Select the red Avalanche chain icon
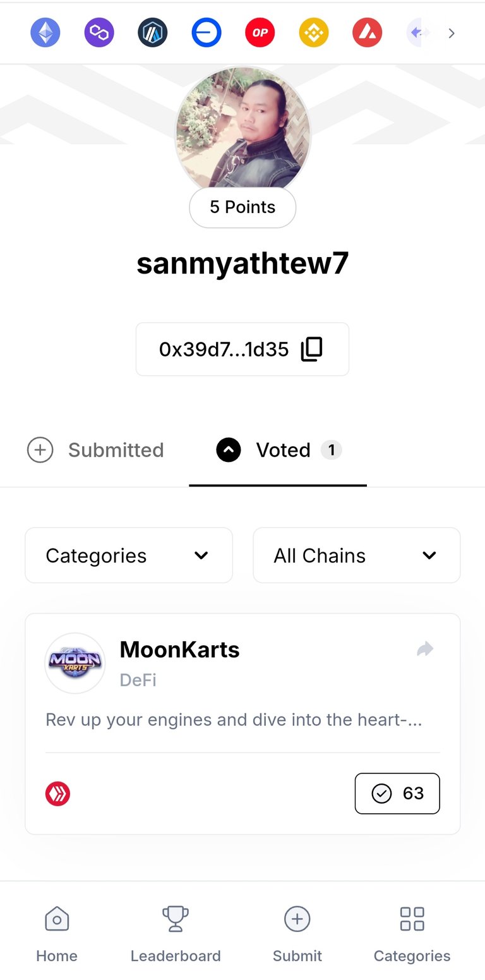 368,33
